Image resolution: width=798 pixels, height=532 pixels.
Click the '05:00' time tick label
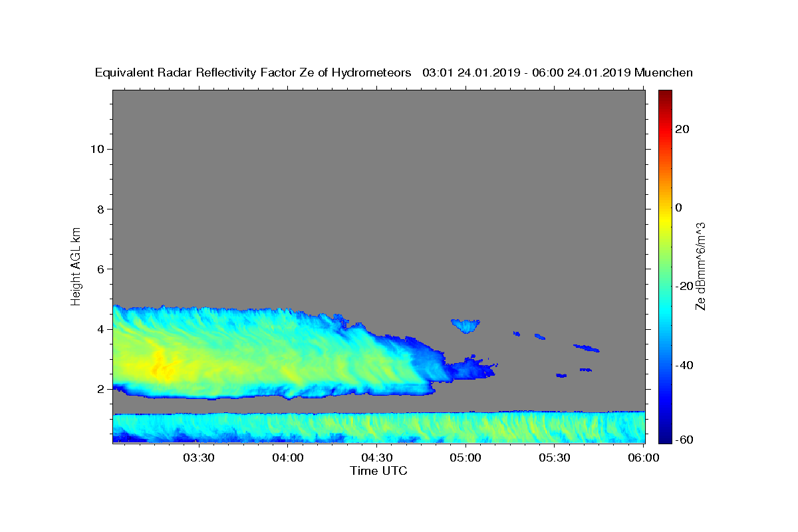point(465,458)
